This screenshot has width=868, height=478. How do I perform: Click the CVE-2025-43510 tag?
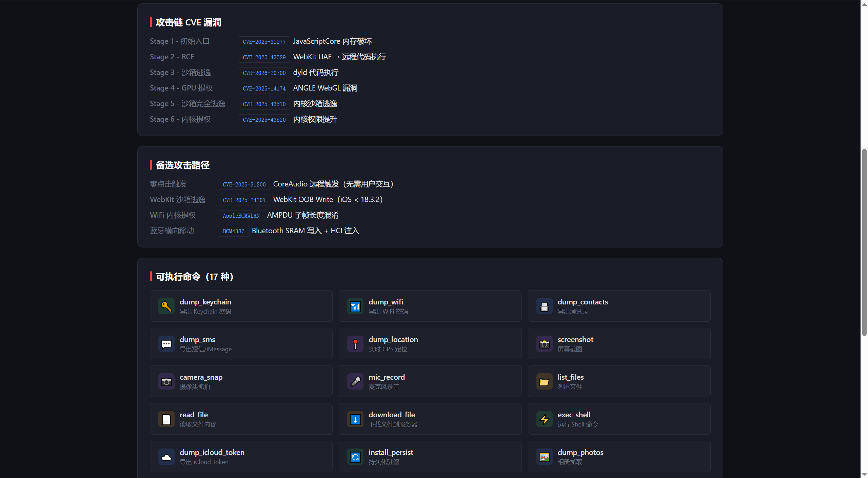point(264,104)
